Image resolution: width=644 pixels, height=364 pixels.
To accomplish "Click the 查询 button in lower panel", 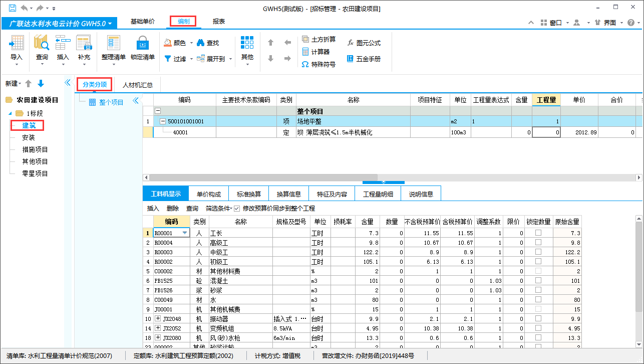I will point(192,208).
